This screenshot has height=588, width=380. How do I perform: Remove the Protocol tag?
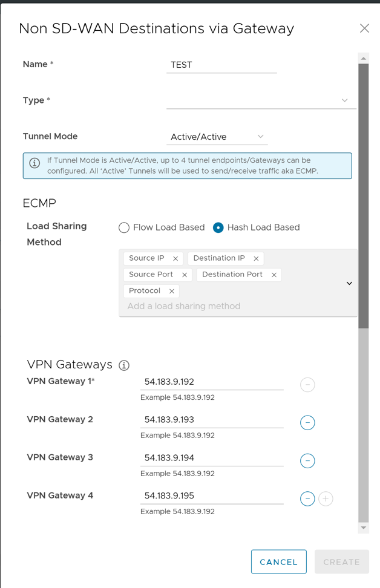(172, 291)
